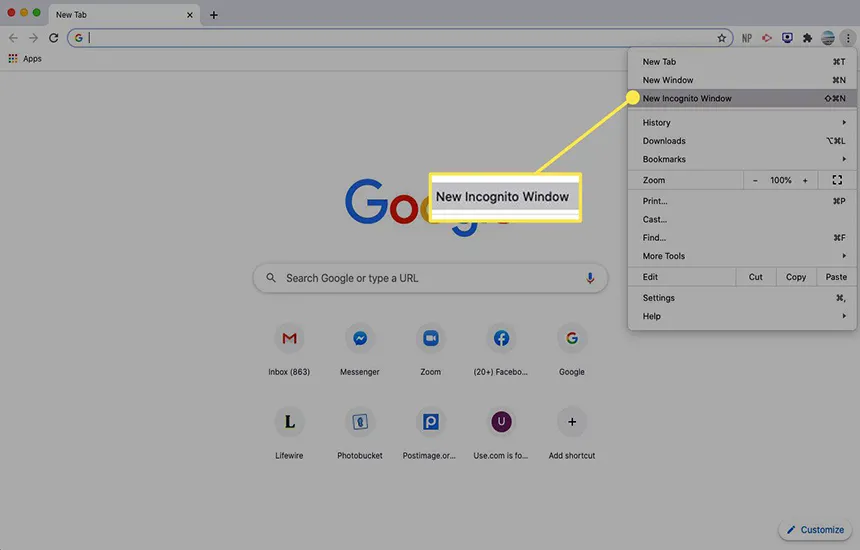Click the reload page icon
Viewport: 860px width, 550px height.
pyautogui.click(x=53, y=38)
